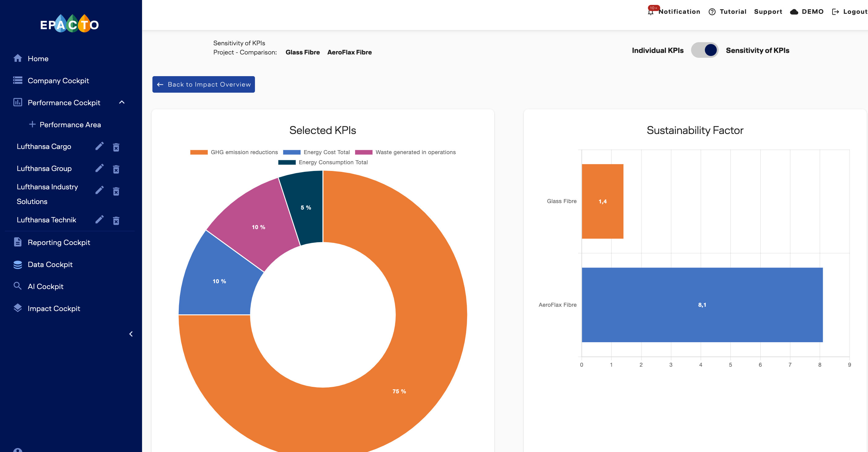Viewport: 868px width, 452px height.
Task: Click the Waste generated legend color swatch
Action: (364, 152)
